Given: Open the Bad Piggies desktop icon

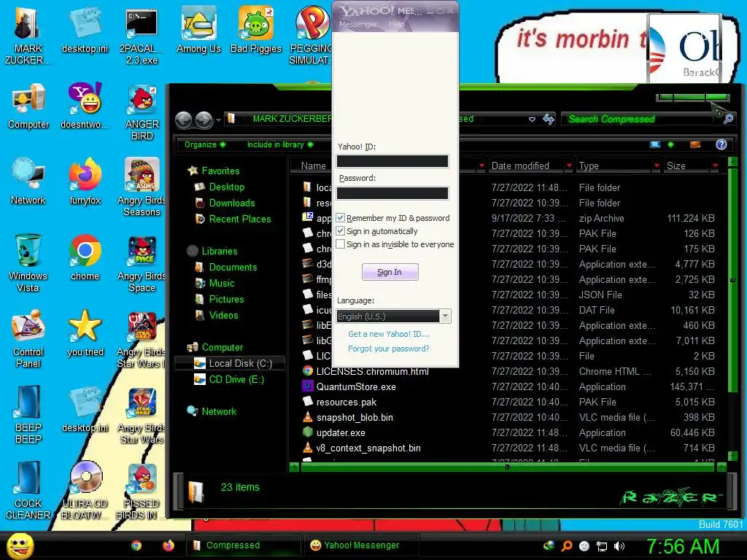Looking at the screenshot, I should tap(256, 31).
